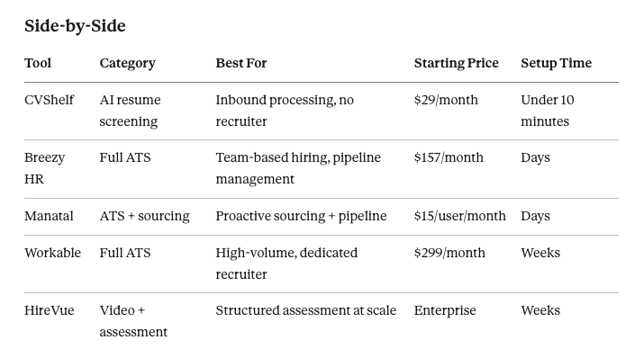This screenshot has height=349, width=644.
Task: Select the HireVue tool name
Action: (50, 310)
